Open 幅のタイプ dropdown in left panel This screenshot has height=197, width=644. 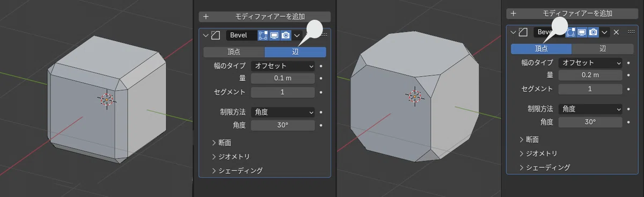click(x=283, y=66)
